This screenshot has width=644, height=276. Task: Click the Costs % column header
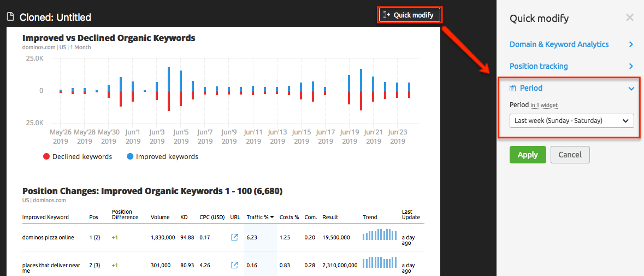click(289, 218)
